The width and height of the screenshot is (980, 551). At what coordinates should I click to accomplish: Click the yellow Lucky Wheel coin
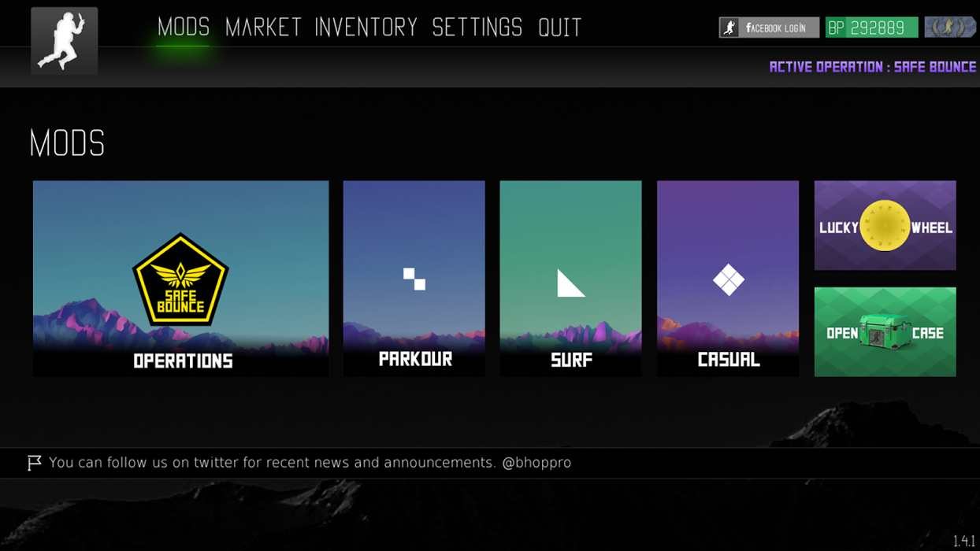885,227
